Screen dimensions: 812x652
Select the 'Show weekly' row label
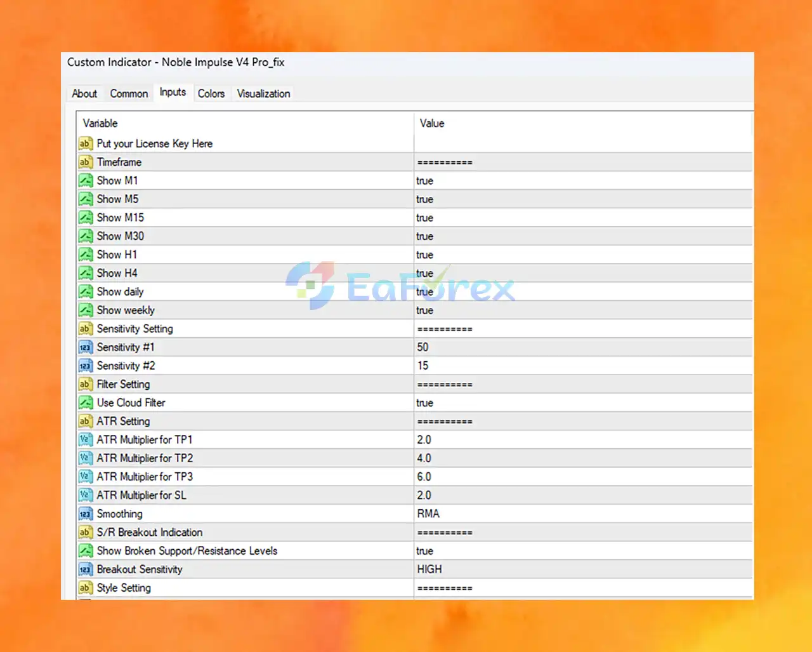pyautogui.click(x=126, y=310)
